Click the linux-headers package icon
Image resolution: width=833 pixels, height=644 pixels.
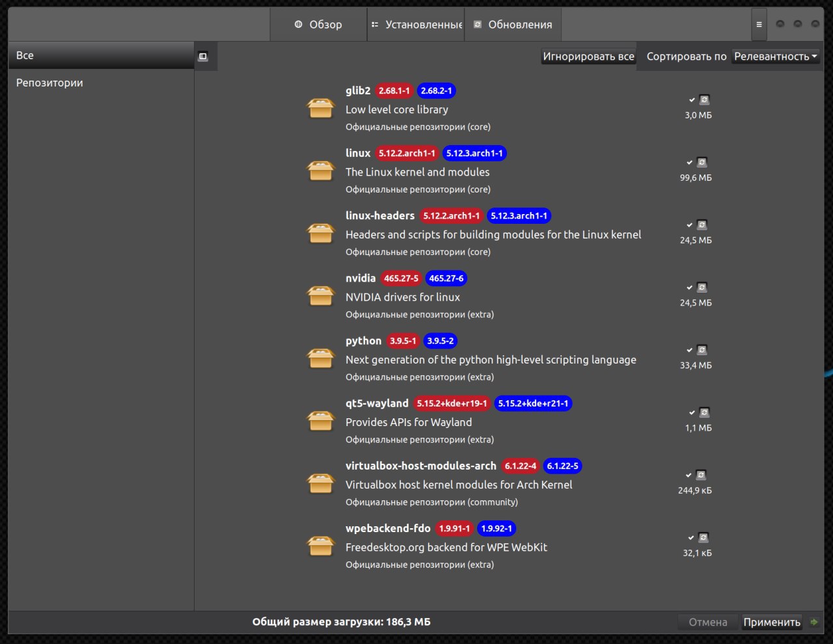[321, 234]
